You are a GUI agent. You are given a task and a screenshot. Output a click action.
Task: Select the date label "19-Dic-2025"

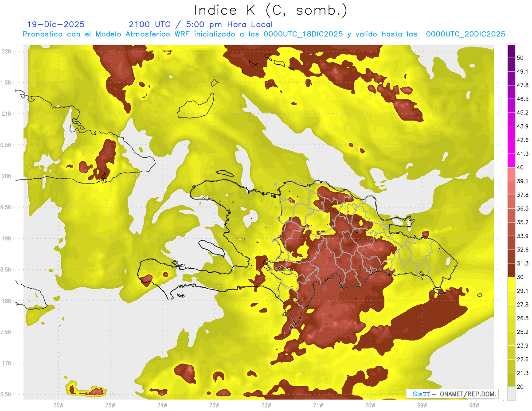coord(56,24)
